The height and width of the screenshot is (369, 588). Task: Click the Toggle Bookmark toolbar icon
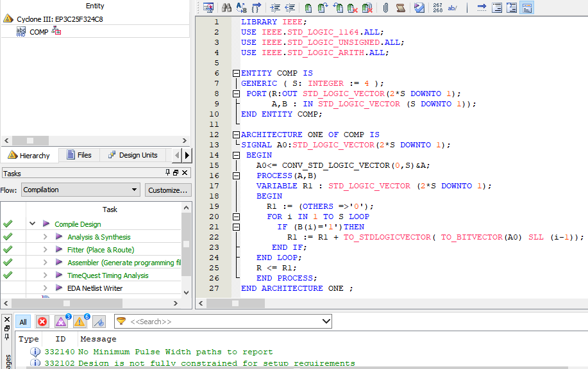(x=308, y=8)
